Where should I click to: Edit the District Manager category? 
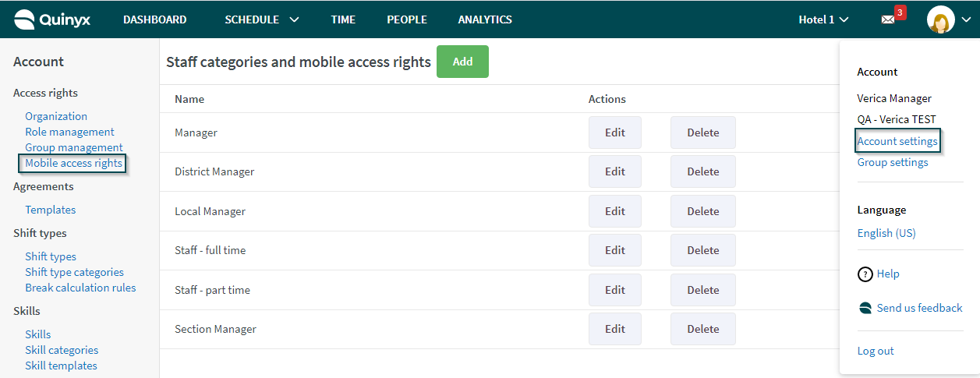[x=615, y=171]
